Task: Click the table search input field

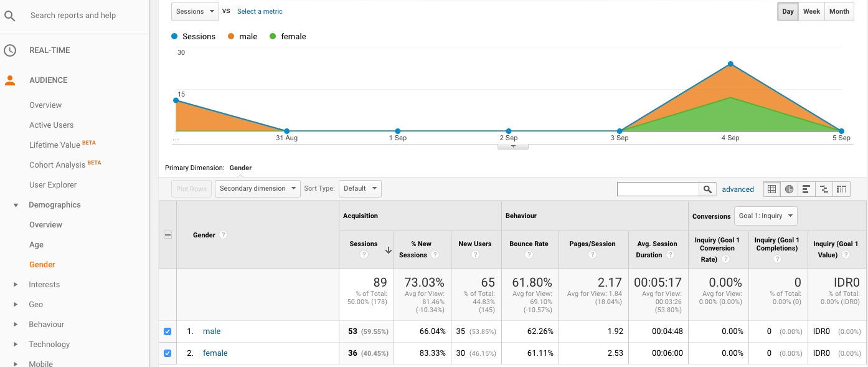Action: (x=658, y=189)
